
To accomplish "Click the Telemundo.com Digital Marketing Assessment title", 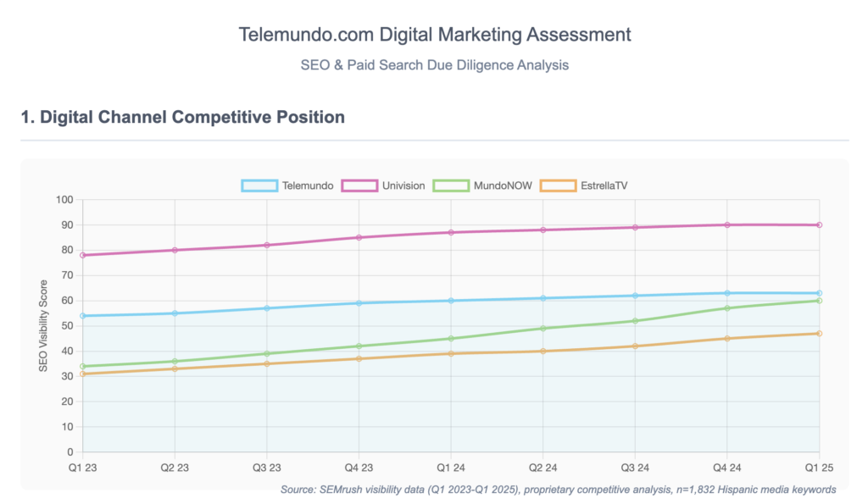I will click(x=434, y=35).
